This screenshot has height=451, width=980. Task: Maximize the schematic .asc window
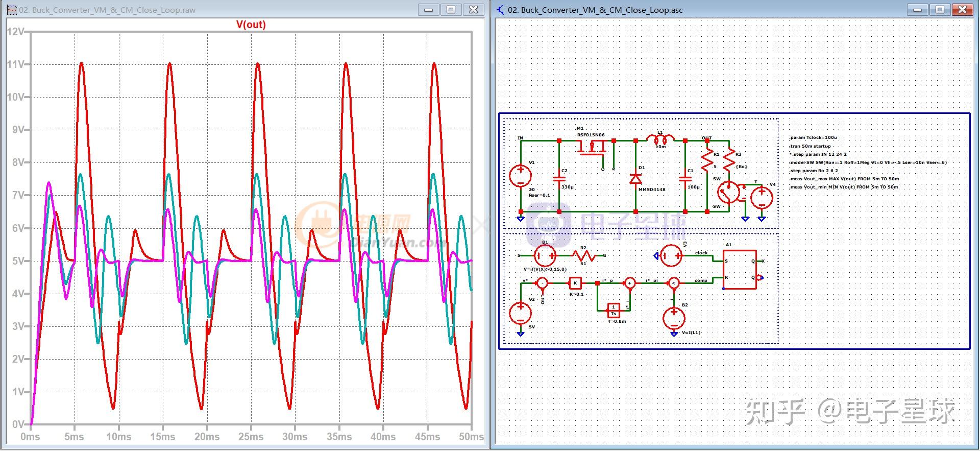tap(940, 10)
